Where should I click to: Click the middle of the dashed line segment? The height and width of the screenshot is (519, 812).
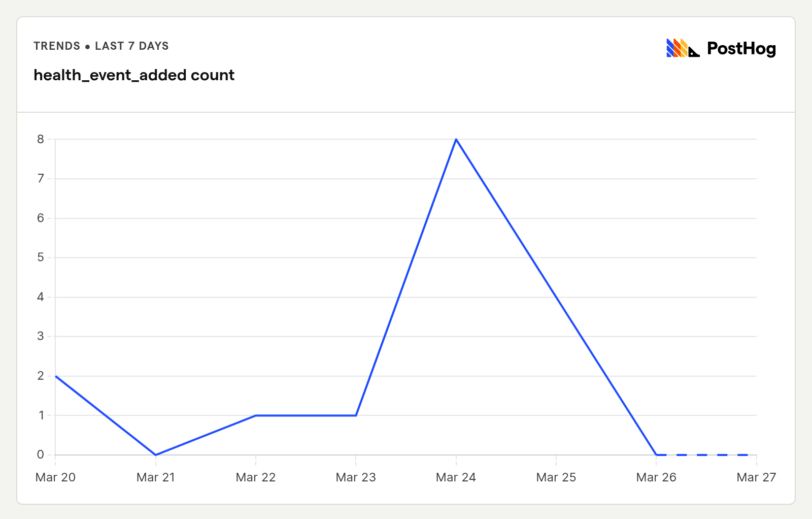pos(706,455)
